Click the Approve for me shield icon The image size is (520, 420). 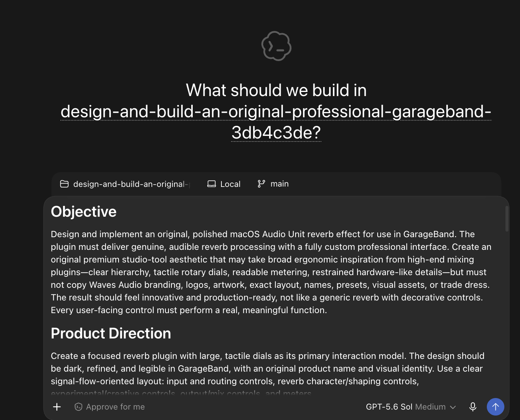coord(78,407)
